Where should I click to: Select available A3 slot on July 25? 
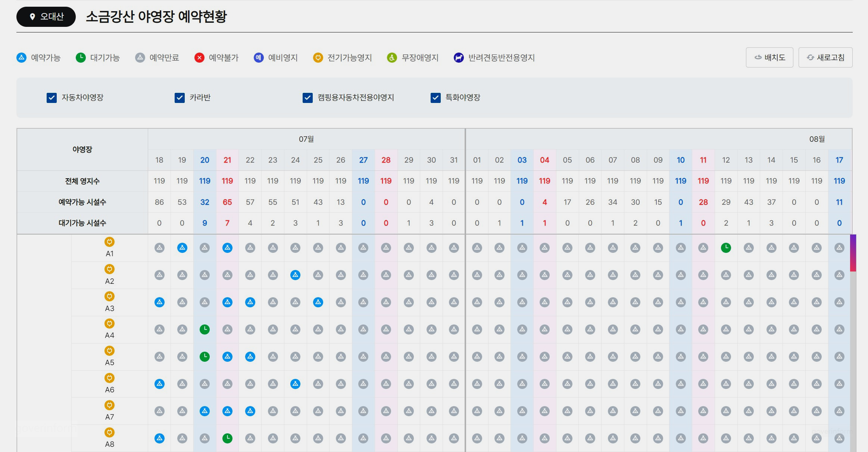tap(318, 302)
